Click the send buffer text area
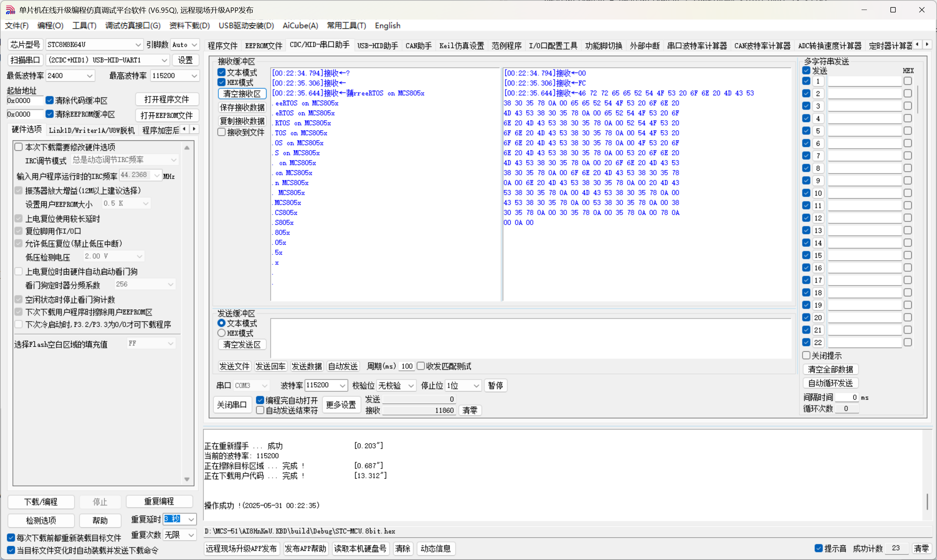 point(530,338)
